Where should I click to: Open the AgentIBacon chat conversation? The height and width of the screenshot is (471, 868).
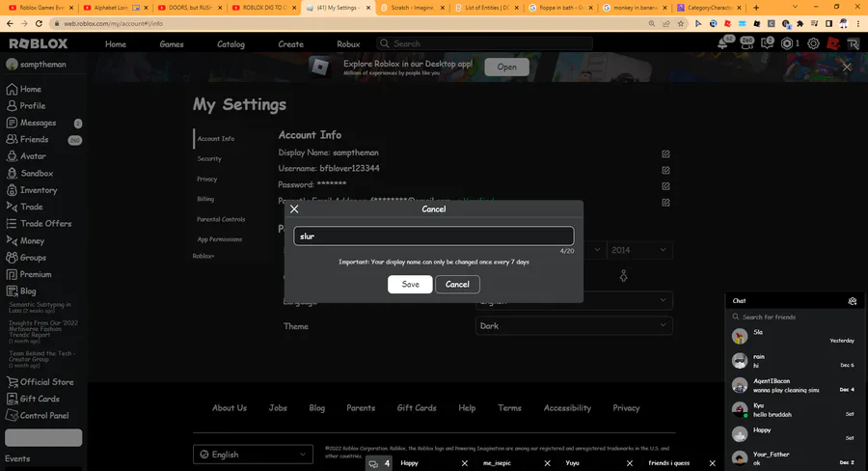click(x=794, y=385)
